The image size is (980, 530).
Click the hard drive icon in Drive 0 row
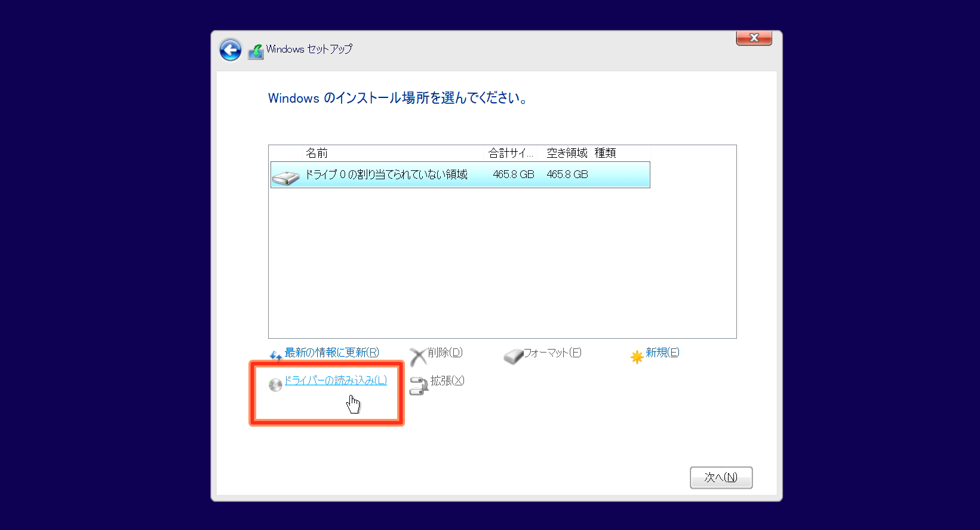(x=285, y=177)
